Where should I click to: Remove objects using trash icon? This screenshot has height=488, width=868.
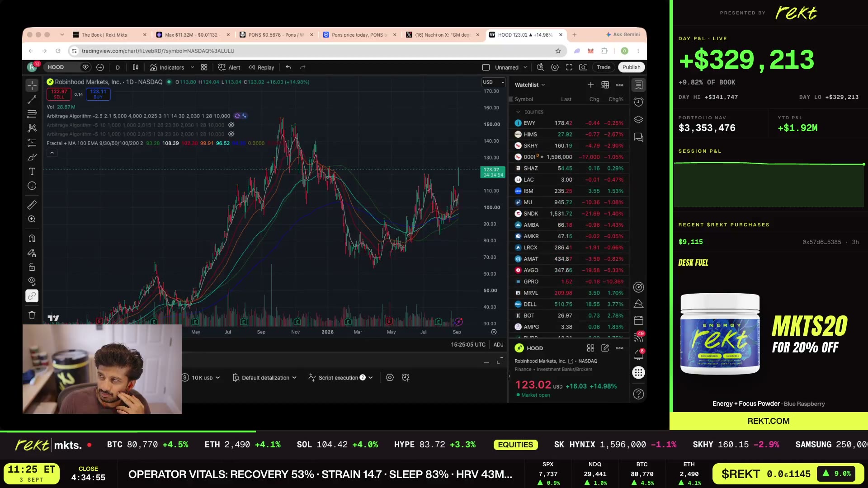coord(32,315)
